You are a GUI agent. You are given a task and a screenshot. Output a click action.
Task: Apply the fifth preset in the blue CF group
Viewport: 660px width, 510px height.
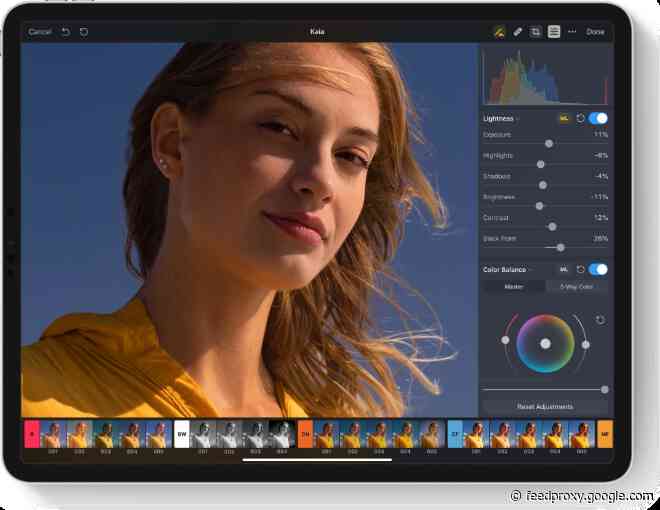(582, 434)
